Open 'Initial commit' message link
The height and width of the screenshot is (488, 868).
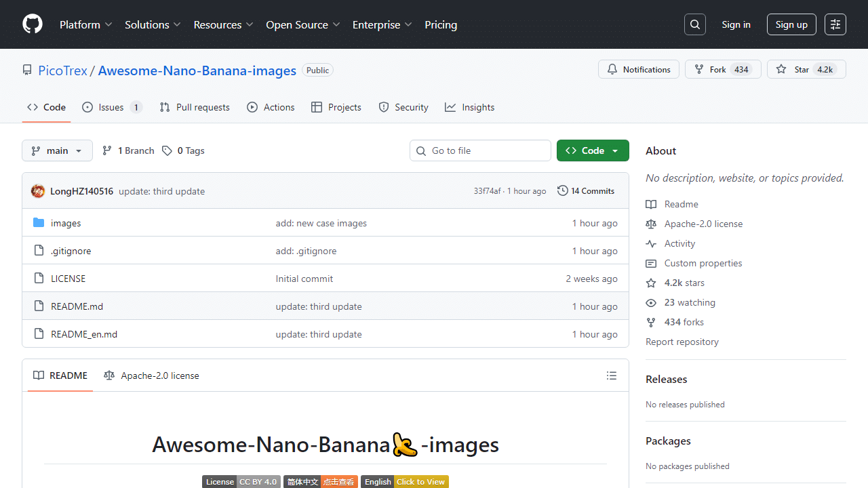[304, 279]
